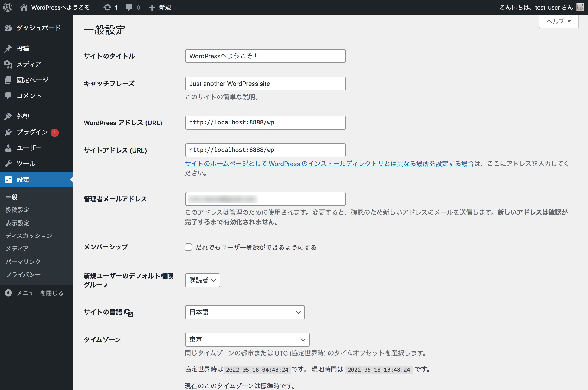Click the WordPress logo icon
The height and width of the screenshot is (390, 588).
coord(8,7)
